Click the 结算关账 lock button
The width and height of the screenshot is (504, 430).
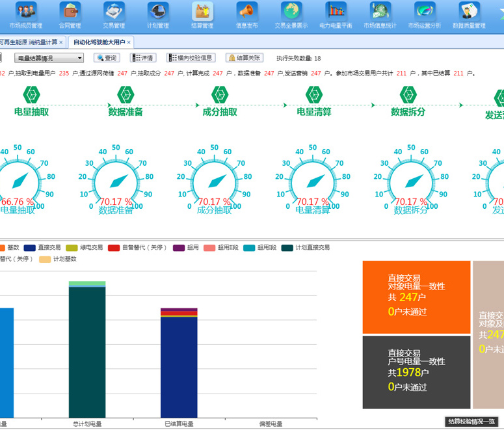(x=245, y=58)
